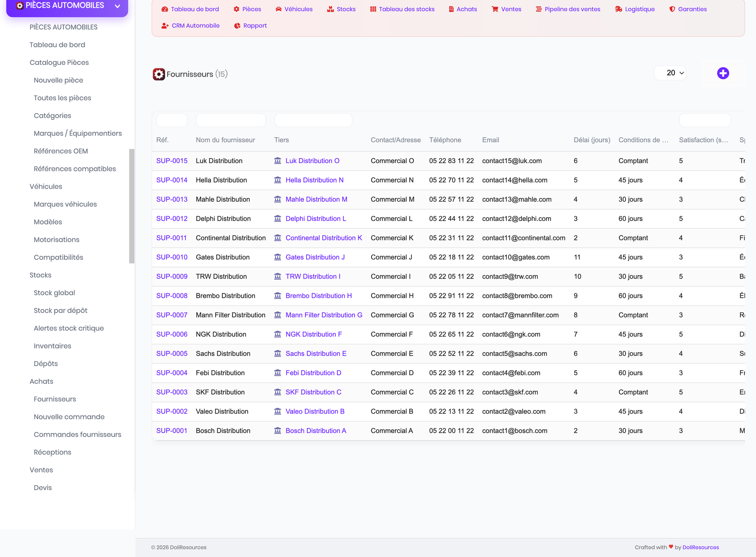The width and height of the screenshot is (756, 557).
Task: Open Commandes fournisseurs in sidebar
Action: [x=77, y=434]
